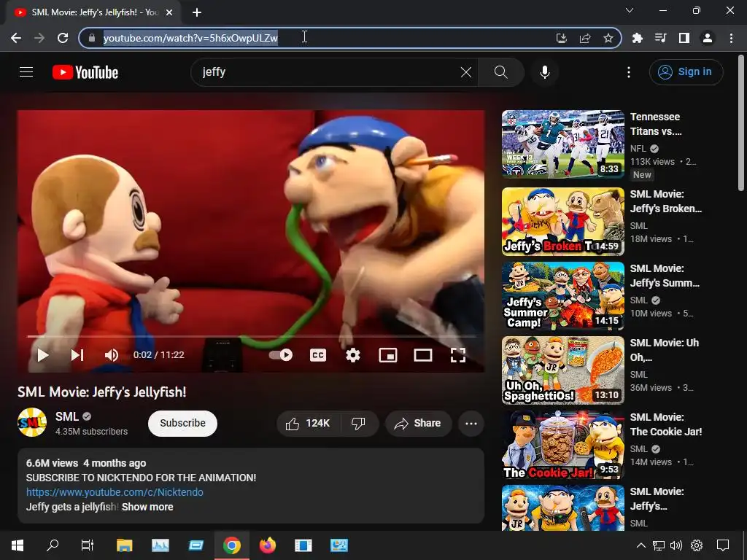Seek on the video progress bar
747x560 pixels.
pos(251,336)
